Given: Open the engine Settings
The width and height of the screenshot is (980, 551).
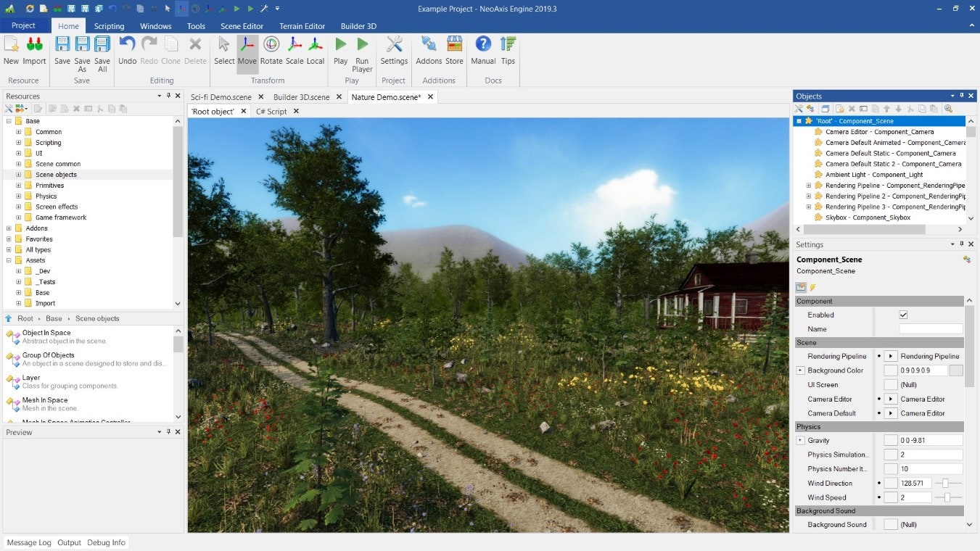Looking at the screenshot, I should coord(394,51).
